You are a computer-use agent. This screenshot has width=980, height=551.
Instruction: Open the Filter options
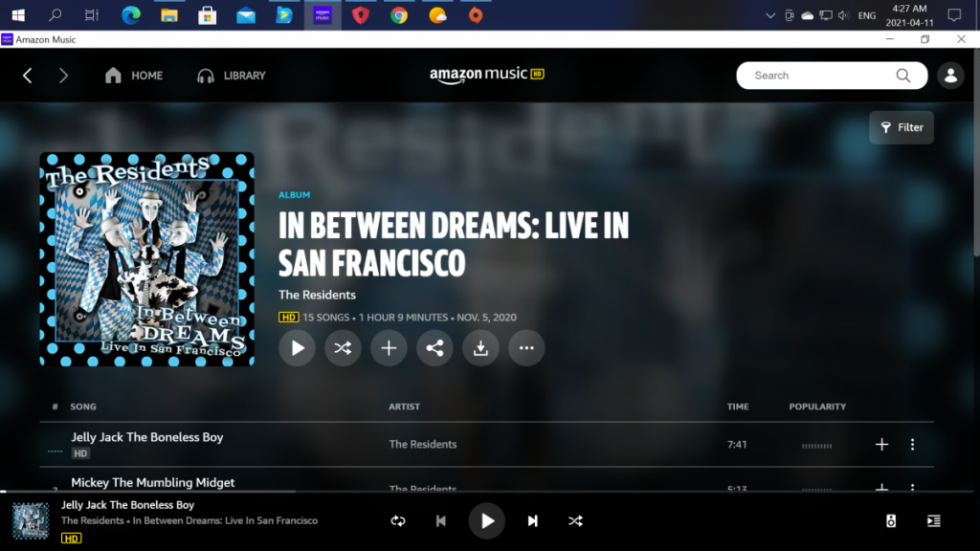(x=902, y=127)
